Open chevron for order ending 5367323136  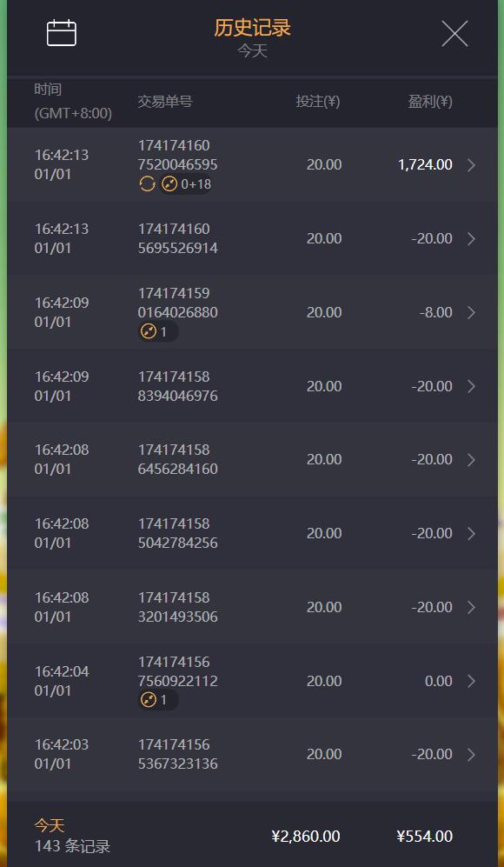[x=471, y=754]
